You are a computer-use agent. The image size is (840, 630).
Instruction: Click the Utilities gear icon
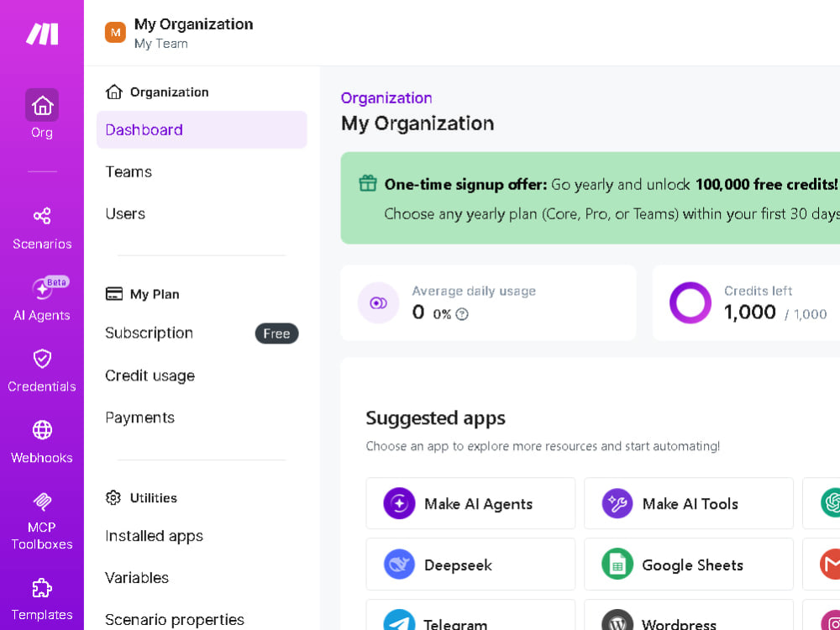point(113,497)
